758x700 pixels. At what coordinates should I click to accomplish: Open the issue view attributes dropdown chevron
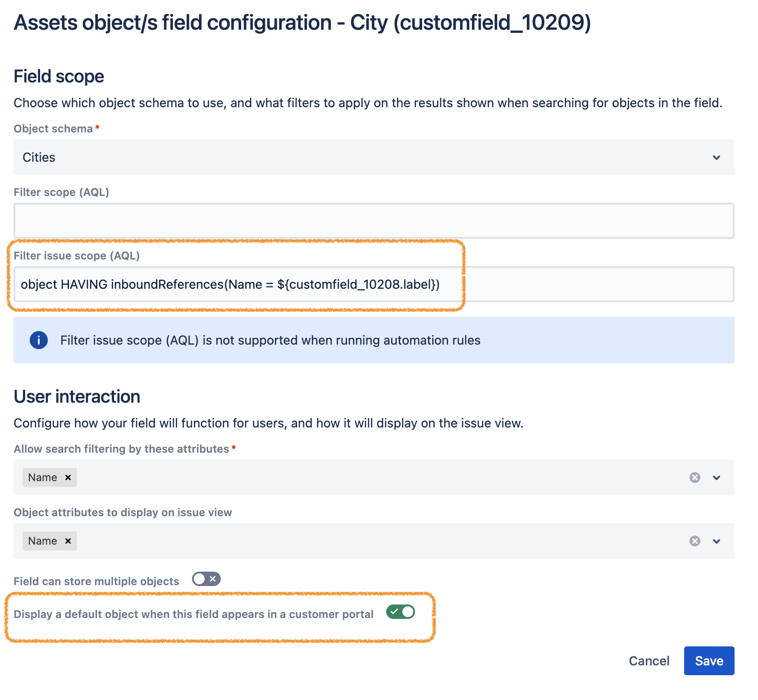[717, 541]
